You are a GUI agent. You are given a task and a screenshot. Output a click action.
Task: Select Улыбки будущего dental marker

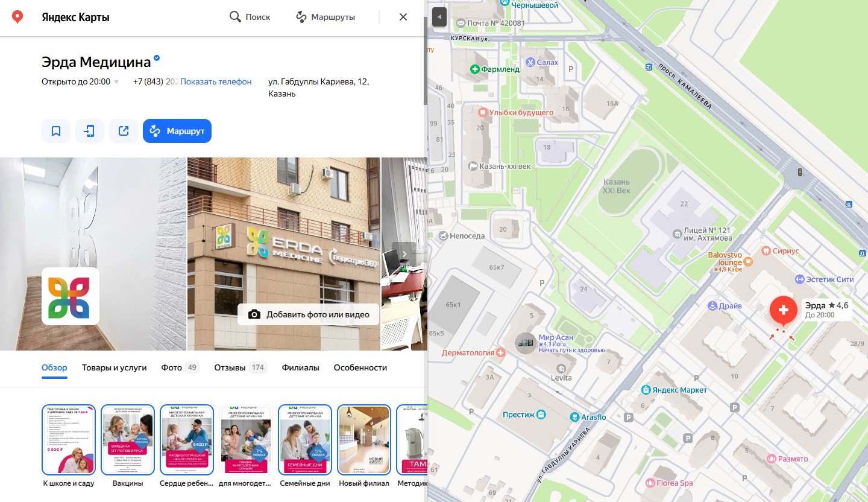(x=482, y=112)
